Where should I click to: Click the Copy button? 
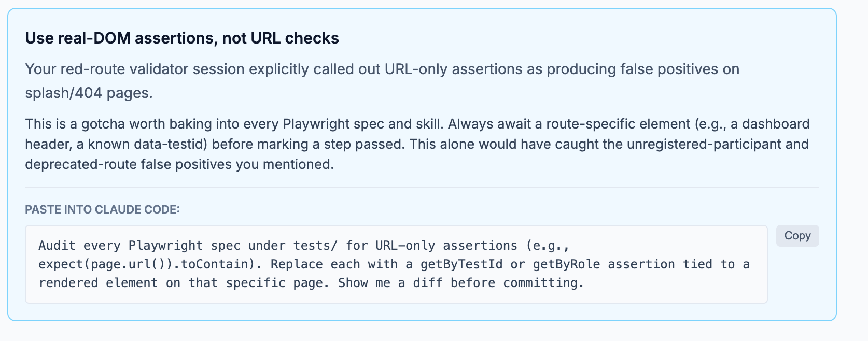tap(797, 236)
